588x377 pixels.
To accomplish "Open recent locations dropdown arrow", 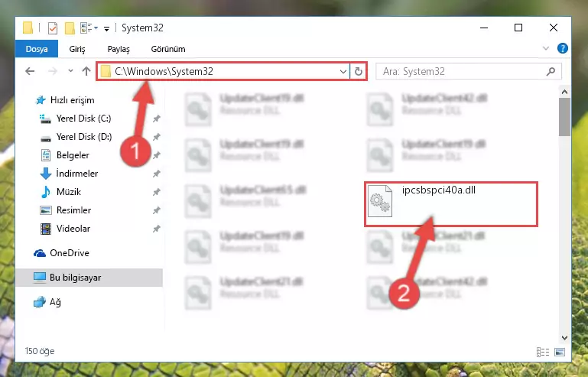I will tap(70, 71).
